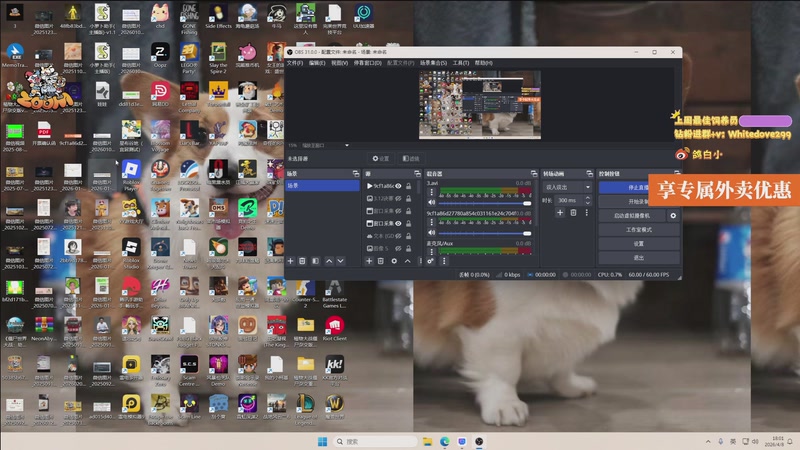Click the 退出 exit button
800x450 pixels.
[x=639, y=258]
